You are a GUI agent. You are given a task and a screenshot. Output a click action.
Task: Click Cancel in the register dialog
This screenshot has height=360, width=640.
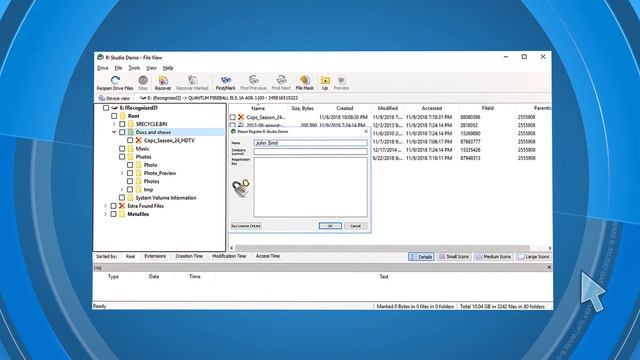356,226
